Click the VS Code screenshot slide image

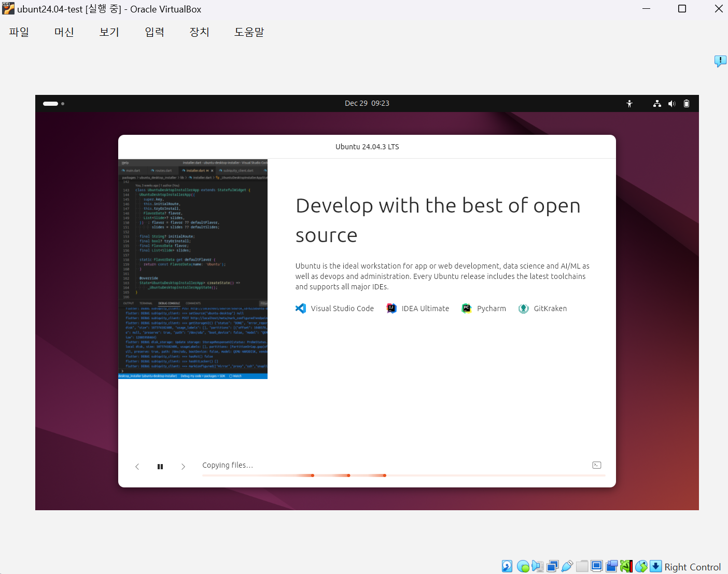193,269
